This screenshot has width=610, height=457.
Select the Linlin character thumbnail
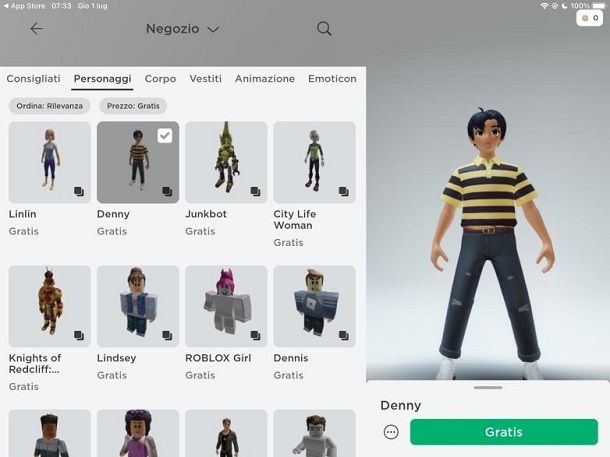pyautogui.click(x=50, y=162)
